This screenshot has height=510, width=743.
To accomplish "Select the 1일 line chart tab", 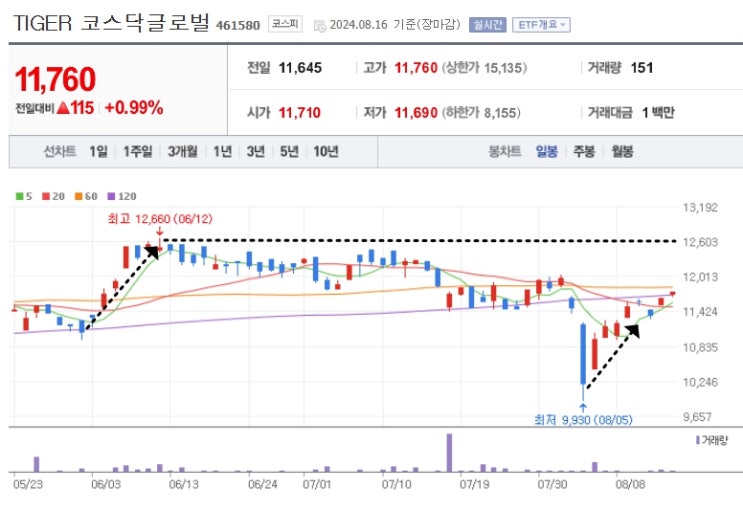I will 99,152.
